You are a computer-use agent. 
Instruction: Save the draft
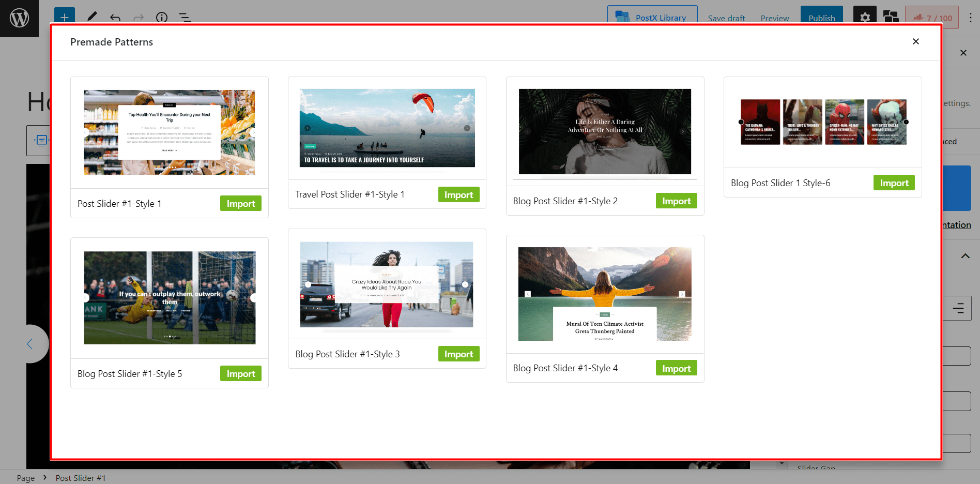pos(726,18)
